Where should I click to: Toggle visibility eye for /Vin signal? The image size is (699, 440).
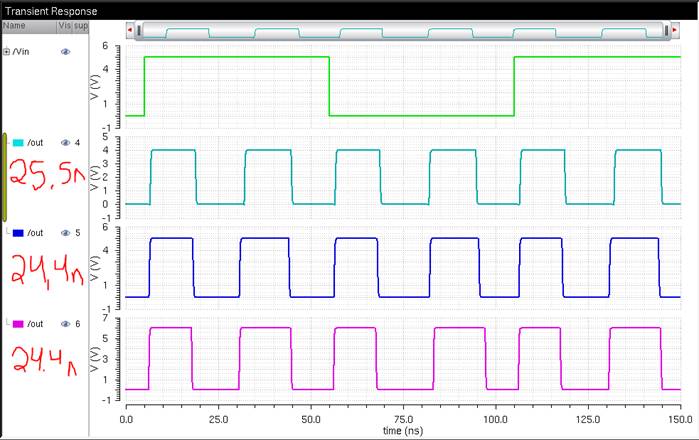tap(65, 51)
